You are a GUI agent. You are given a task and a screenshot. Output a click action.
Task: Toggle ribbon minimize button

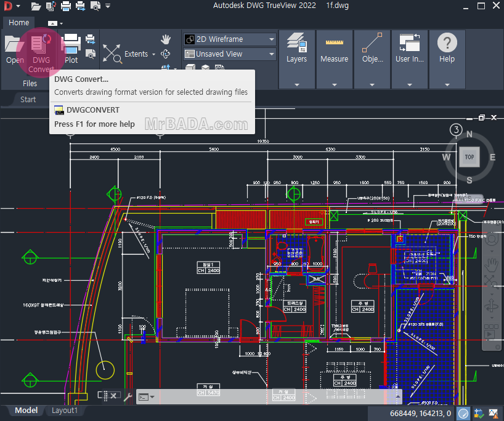click(52, 23)
